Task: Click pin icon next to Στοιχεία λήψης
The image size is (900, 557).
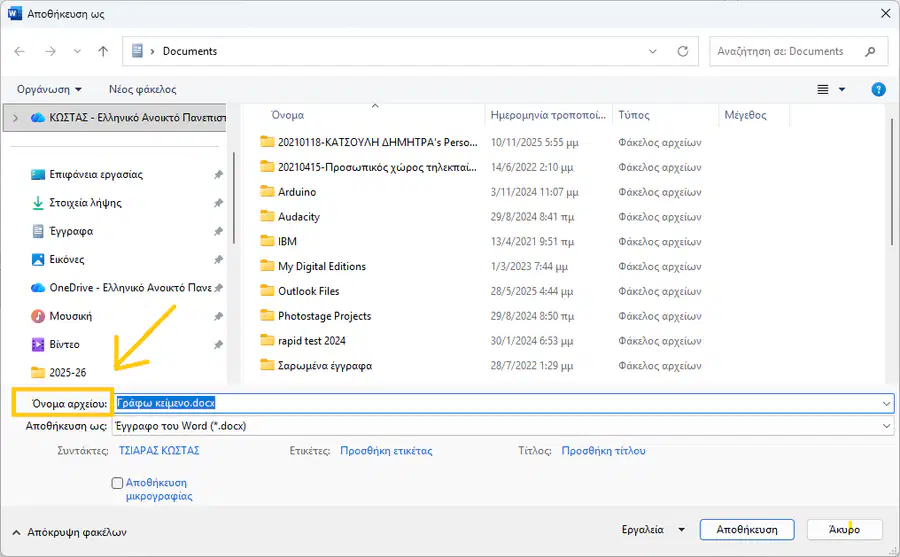Action: pyautogui.click(x=218, y=203)
